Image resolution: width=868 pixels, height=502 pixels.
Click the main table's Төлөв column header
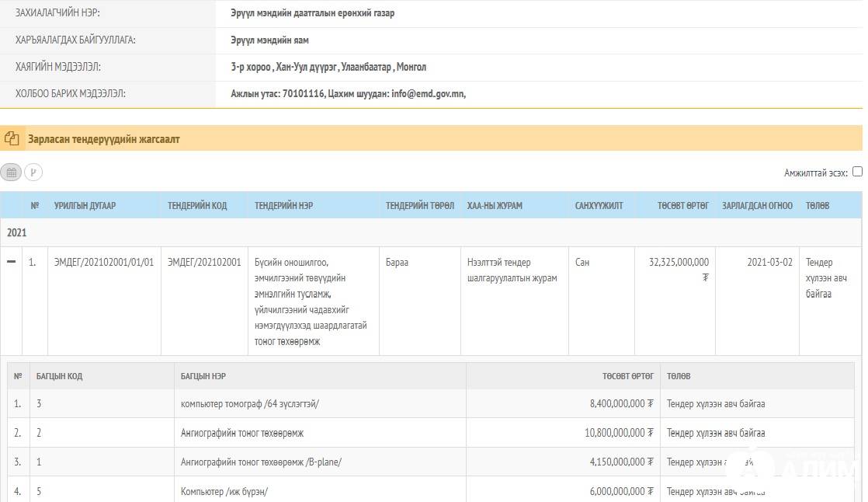click(817, 206)
